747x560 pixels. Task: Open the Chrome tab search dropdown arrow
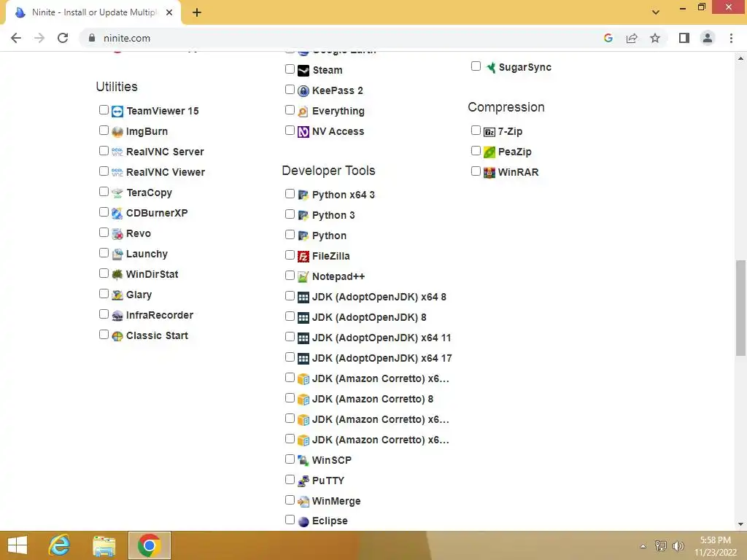[x=656, y=12]
